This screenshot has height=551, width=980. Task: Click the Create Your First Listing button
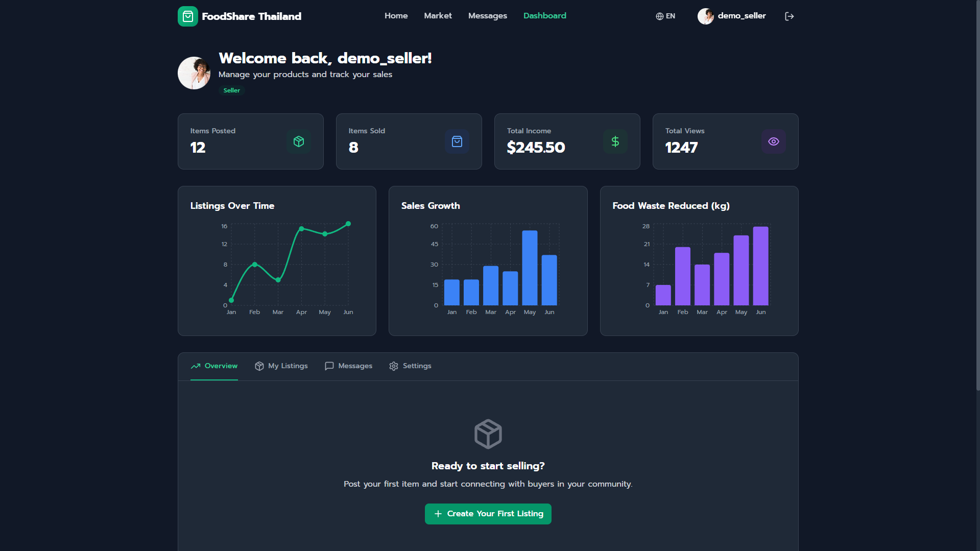[x=488, y=514]
